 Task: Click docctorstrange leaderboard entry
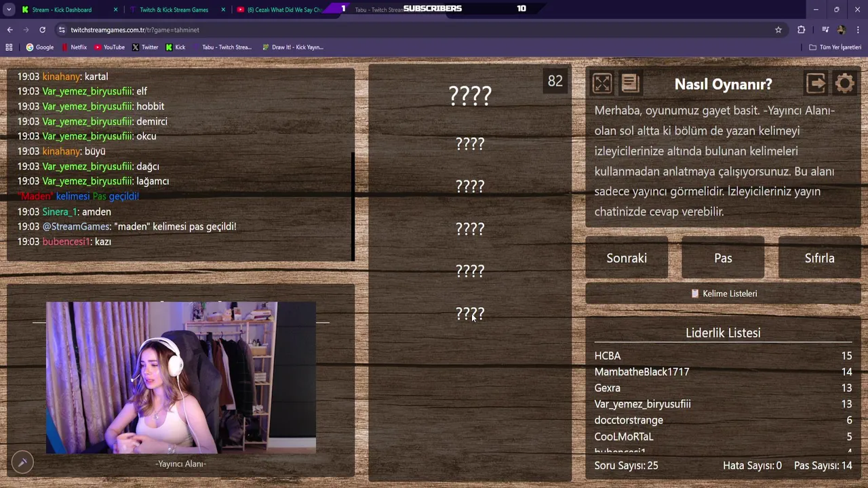click(x=629, y=420)
